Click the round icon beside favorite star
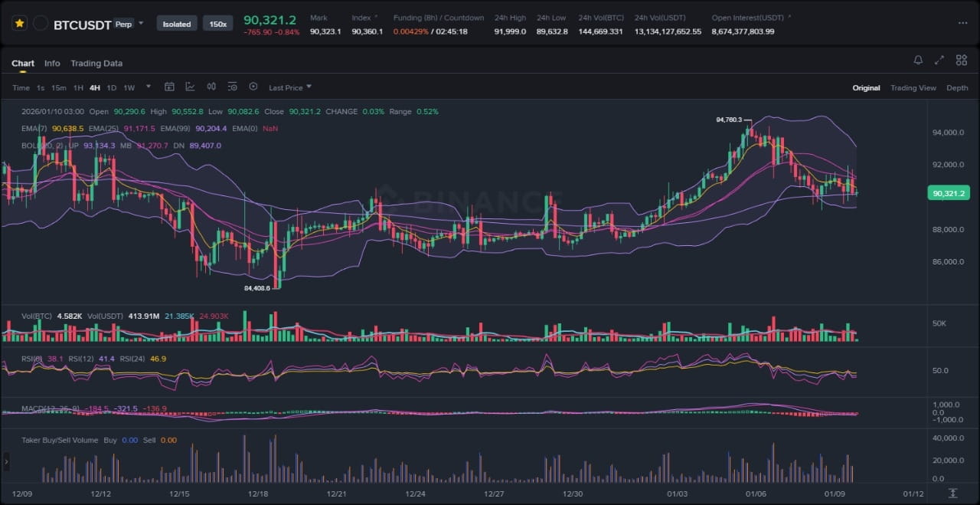Viewport: 980px width, 505px height. (41, 24)
